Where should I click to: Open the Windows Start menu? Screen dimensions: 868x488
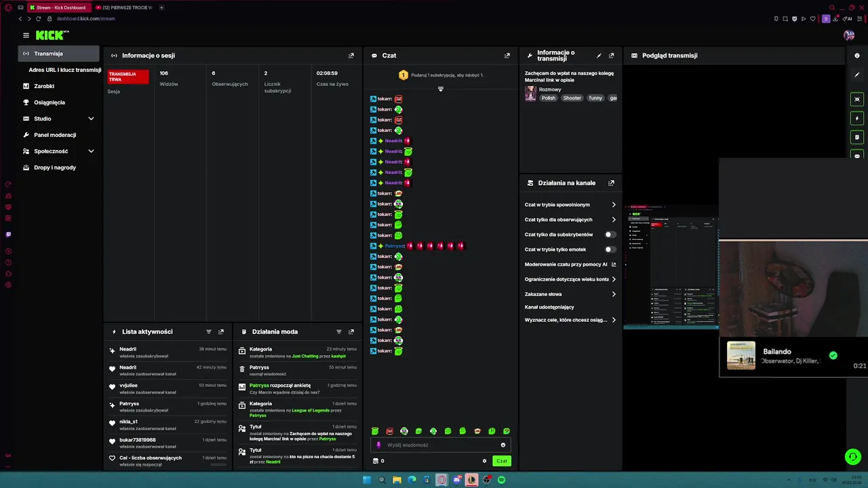(367, 480)
